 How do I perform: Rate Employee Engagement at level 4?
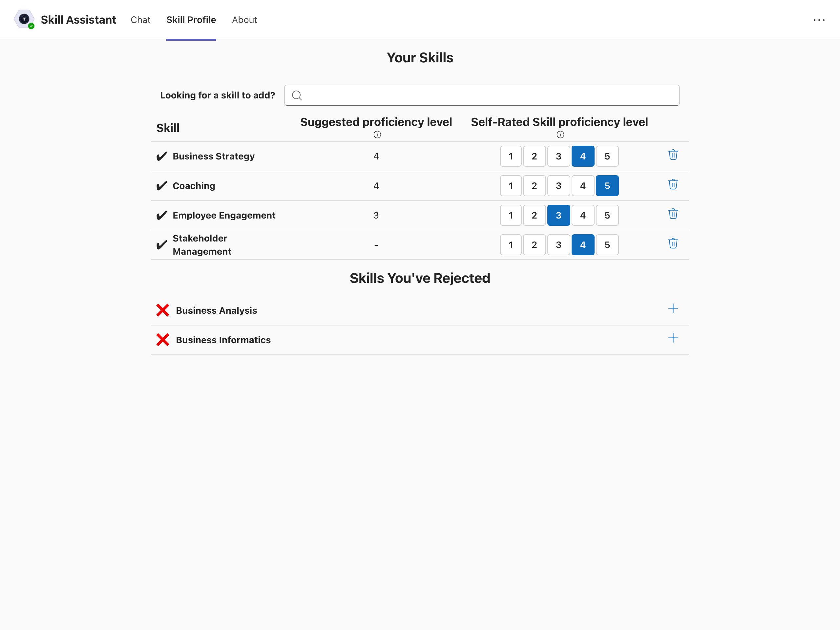(583, 215)
